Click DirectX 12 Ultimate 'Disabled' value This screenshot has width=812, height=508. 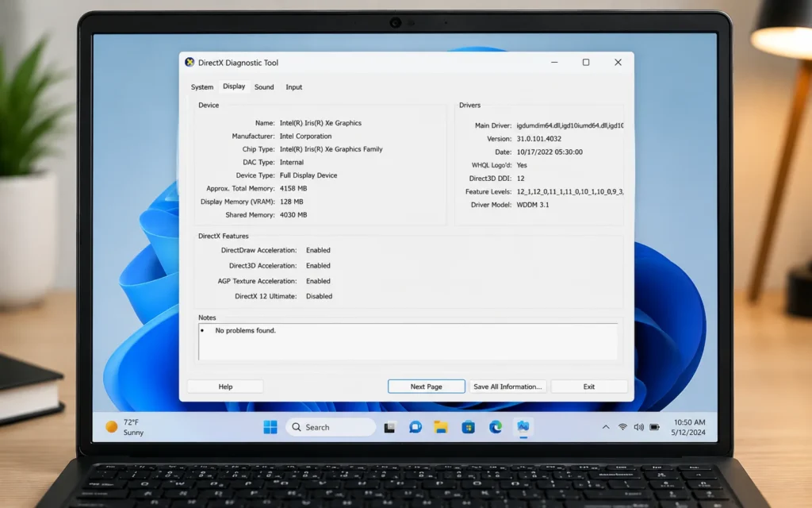coord(319,297)
